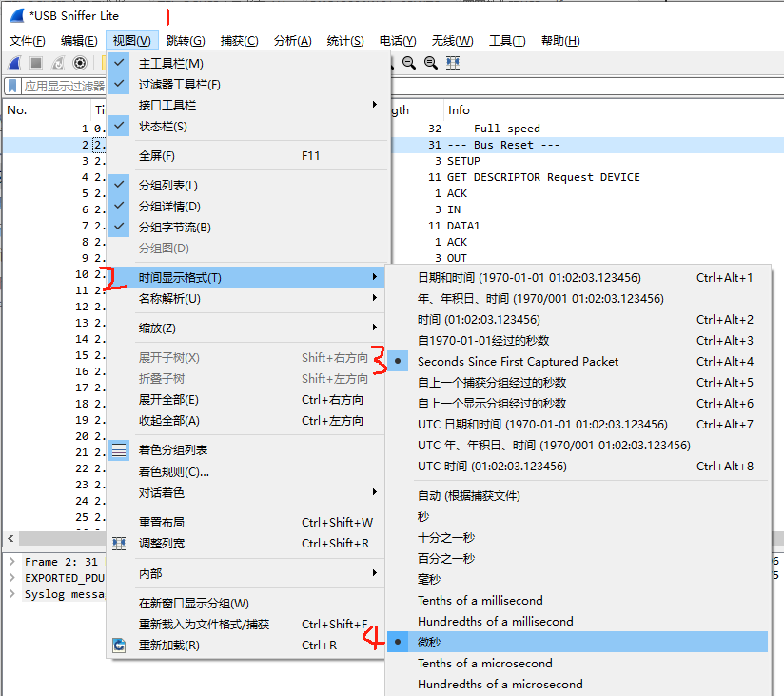Open capture options gear icon
Screen dimensions: 784x696
point(80,63)
